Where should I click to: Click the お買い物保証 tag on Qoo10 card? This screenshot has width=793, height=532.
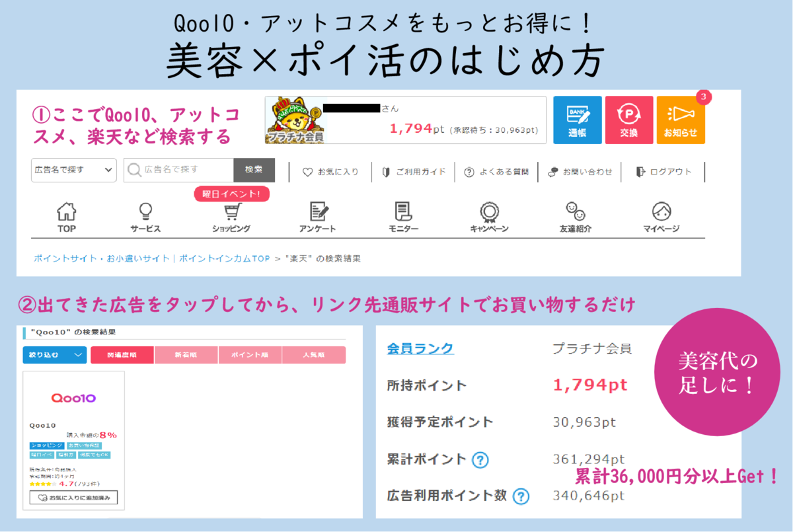click(84, 446)
